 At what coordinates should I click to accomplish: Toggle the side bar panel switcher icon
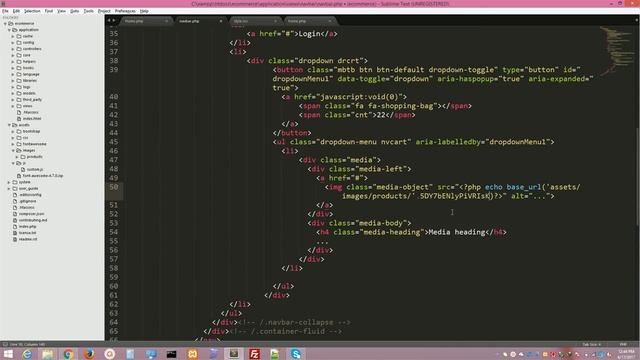(x=5, y=344)
